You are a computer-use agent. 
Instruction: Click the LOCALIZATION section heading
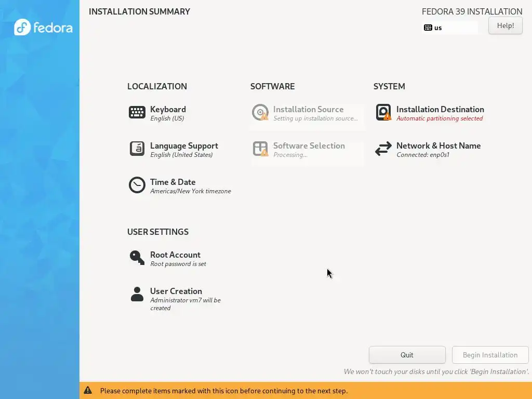157,86
